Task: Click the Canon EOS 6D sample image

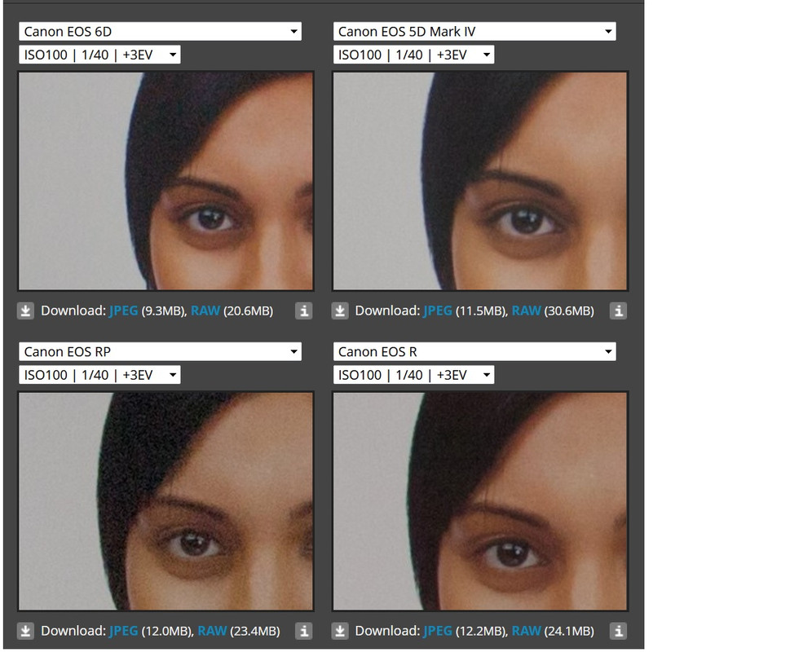Action: coord(165,181)
